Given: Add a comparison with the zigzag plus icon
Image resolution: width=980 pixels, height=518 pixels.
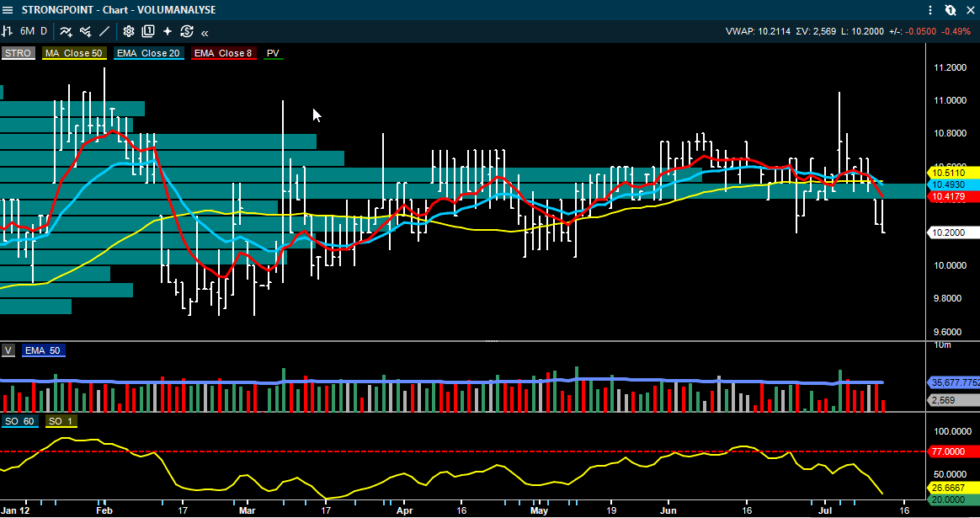Looking at the screenshot, I should [85, 30].
